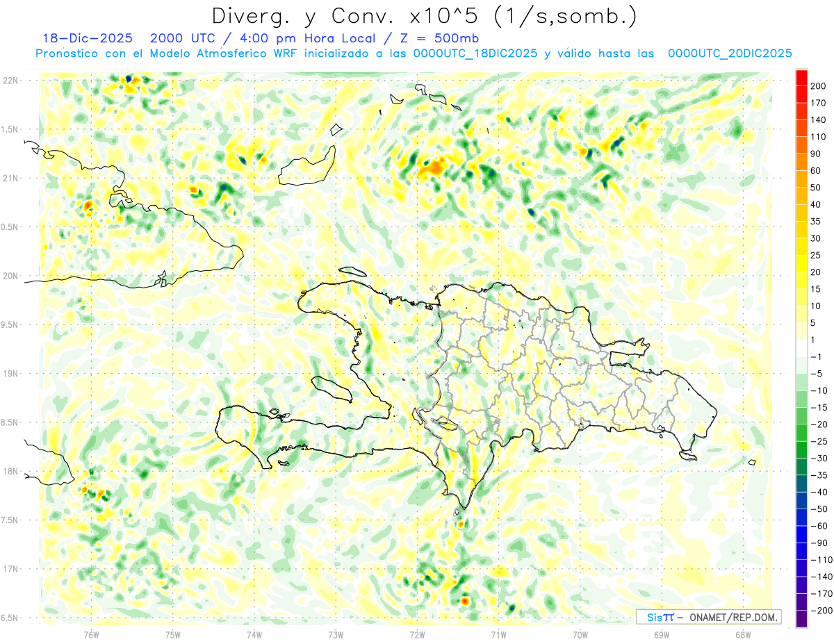834x644 pixels.
Task: Click the '2000 UTC / 4:00 pm Hora Local' text
Action: 270,38
